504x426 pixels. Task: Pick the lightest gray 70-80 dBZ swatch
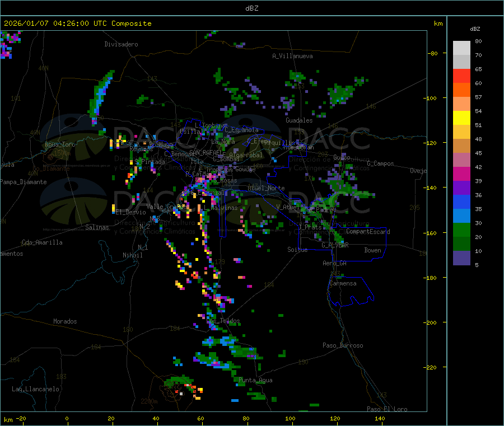tap(461, 48)
